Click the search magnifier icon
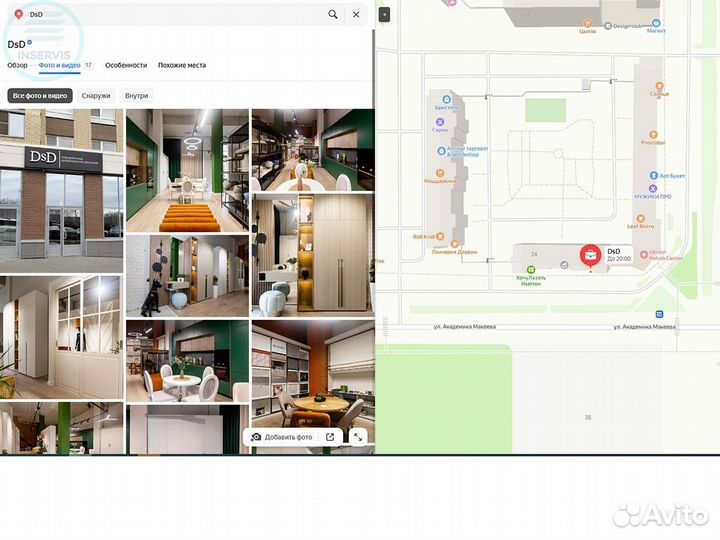The image size is (720, 540). coord(333,15)
